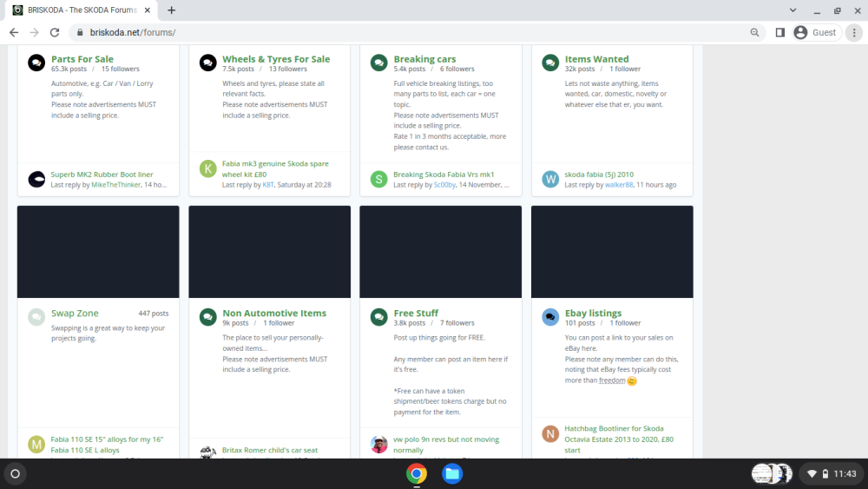This screenshot has width=868, height=489.
Task: Click the Items Wanted forum icon
Action: [x=550, y=63]
